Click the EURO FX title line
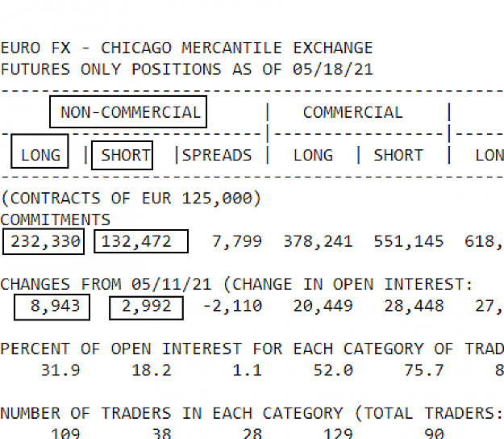Image resolution: width=504 pixels, height=439 pixels. 186,48
